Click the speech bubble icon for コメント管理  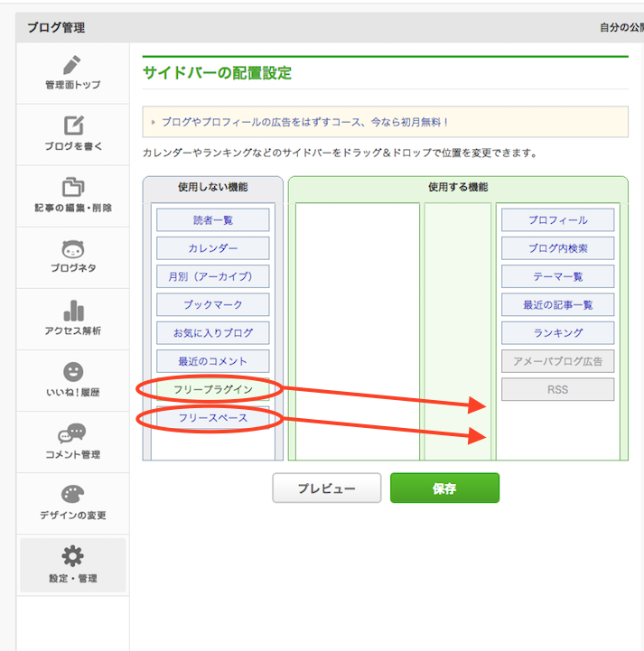tap(73, 433)
